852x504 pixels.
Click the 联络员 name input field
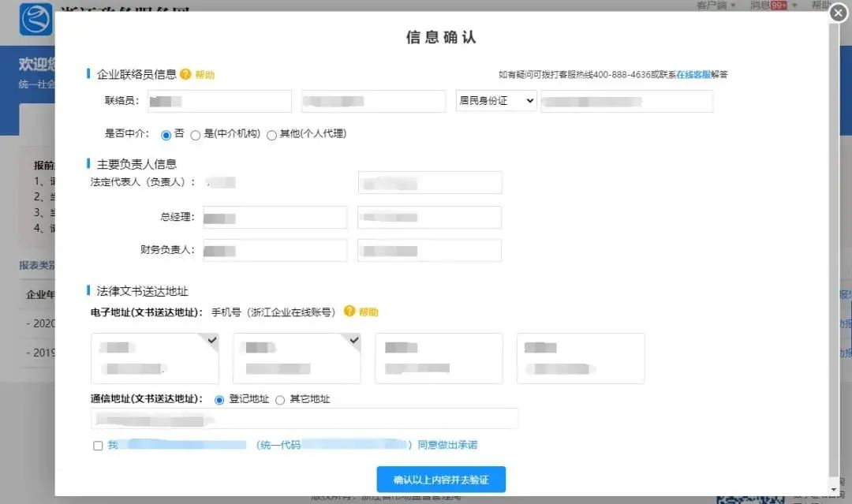point(219,100)
